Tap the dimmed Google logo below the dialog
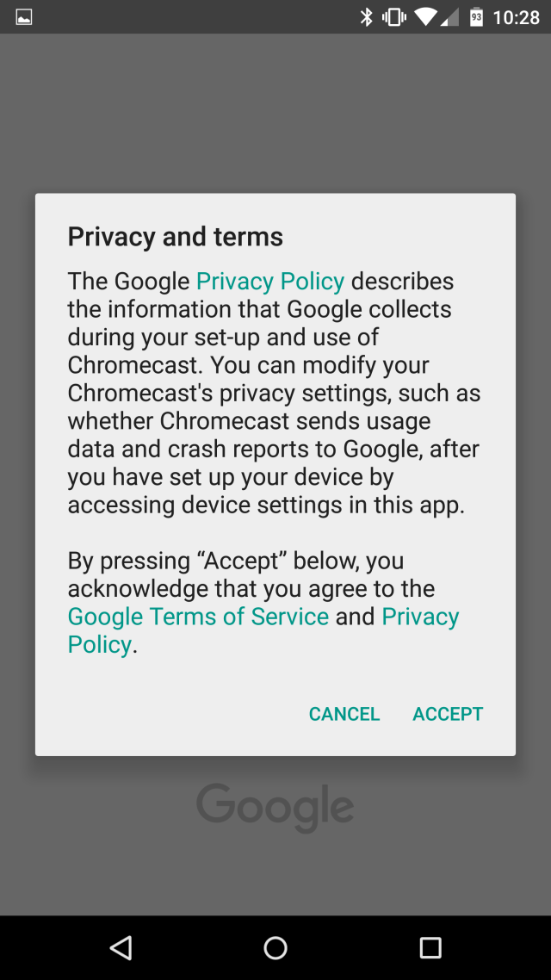 click(x=275, y=807)
